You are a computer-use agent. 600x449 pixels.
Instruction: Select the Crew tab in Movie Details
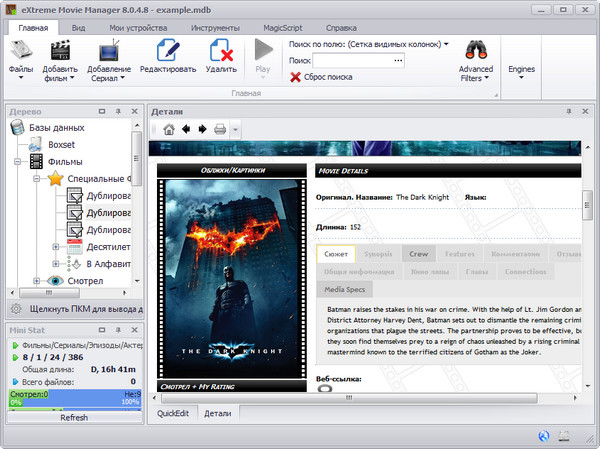(418, 254)
